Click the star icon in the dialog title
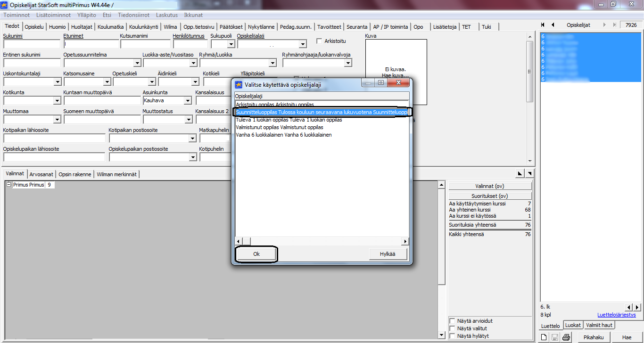The image size is (644, 343). point(239,85)
